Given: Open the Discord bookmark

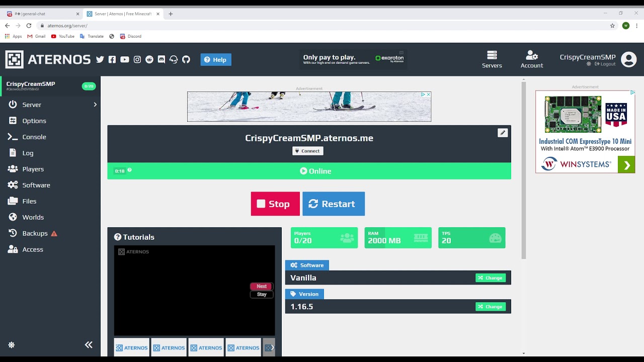Looking at the screenshot, I should 130,36.
